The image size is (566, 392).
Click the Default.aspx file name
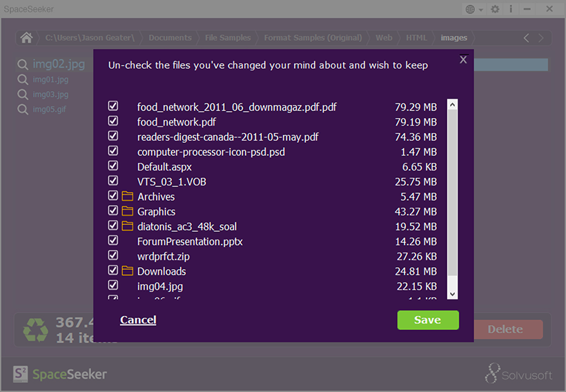(x=164, y=167)
